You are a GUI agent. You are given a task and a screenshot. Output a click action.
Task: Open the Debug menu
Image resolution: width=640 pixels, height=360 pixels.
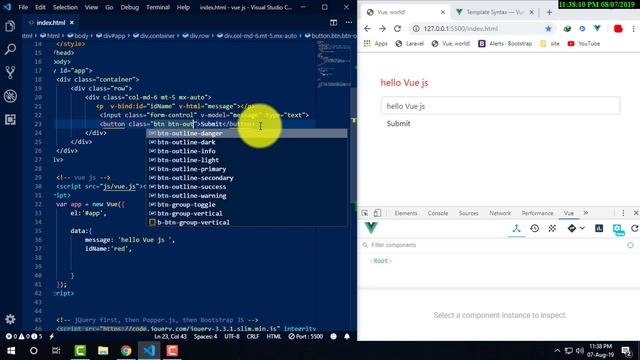129,7
